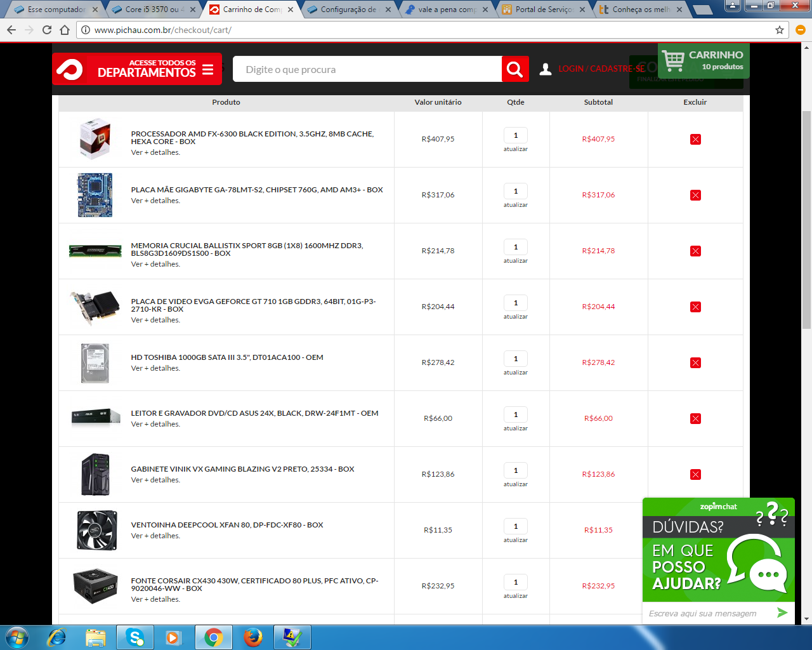Click 'atualizar' for the Corsair CX430 power supply
This screenshot has width=812, height=650.
tap(515, 596)
